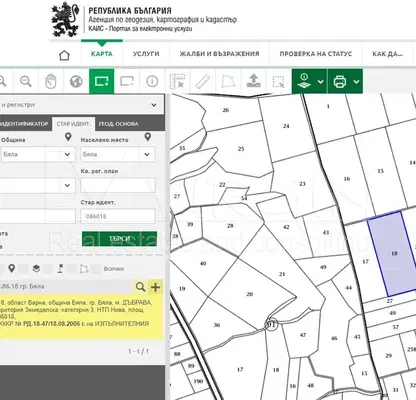Click the ТЪРСИ search button

tap(119, 239)
